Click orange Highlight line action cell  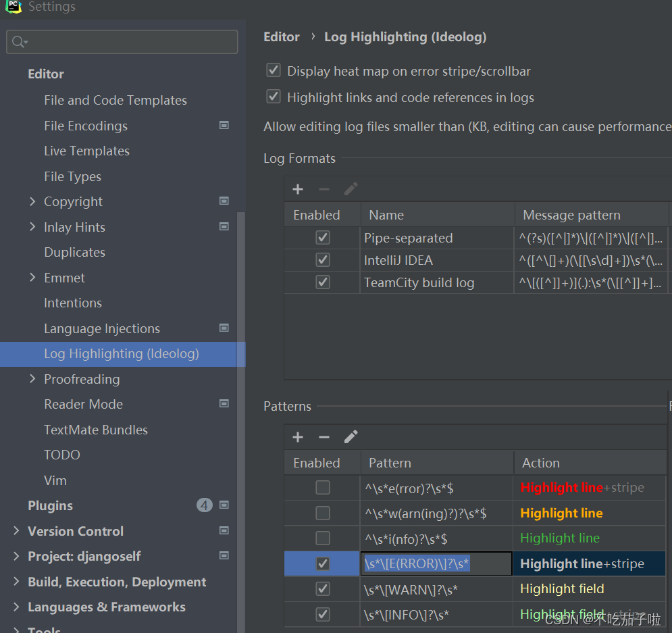(x=589, y=513)
